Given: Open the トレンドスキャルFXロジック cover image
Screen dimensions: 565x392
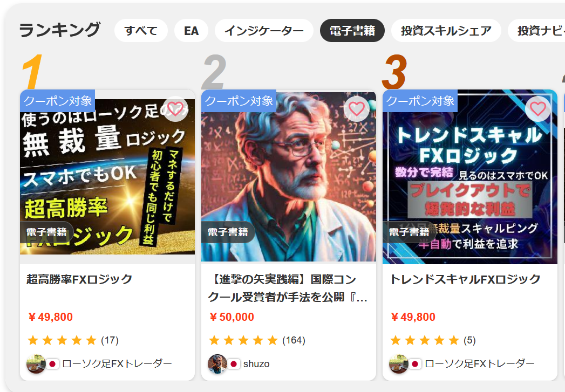Looking at the screenshot, I should point(470,177).
